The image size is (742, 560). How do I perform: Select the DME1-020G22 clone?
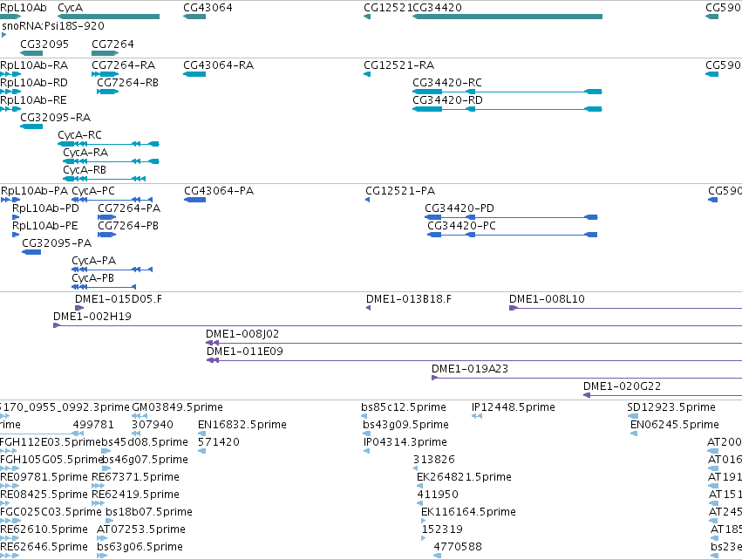pos(663,395)
